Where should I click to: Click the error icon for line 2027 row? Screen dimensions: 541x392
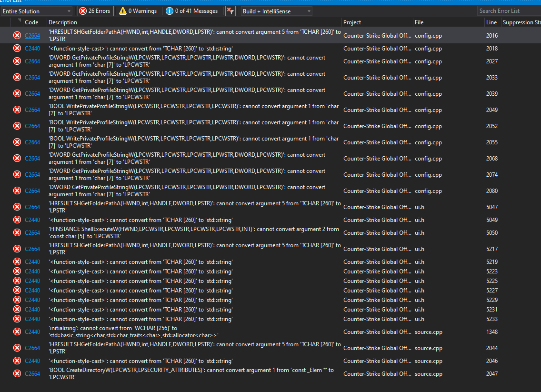point(17,61)
